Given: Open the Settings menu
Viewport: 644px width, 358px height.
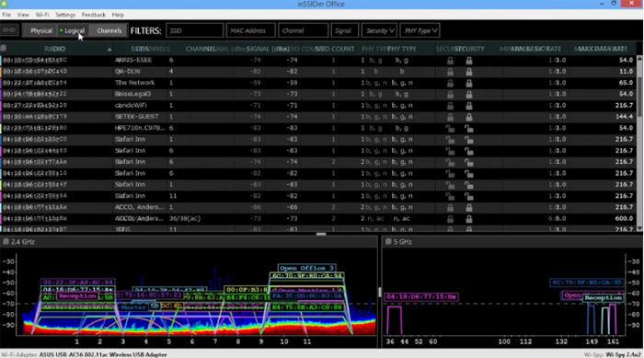Looking at the screenshot, I should point(65,15).
